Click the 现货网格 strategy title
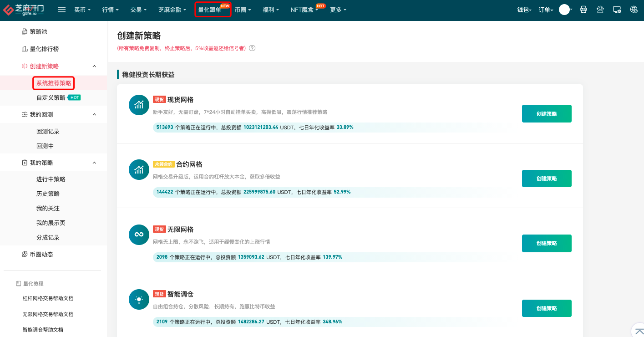The height and width of the screenshot is (337, 644). 181,100
